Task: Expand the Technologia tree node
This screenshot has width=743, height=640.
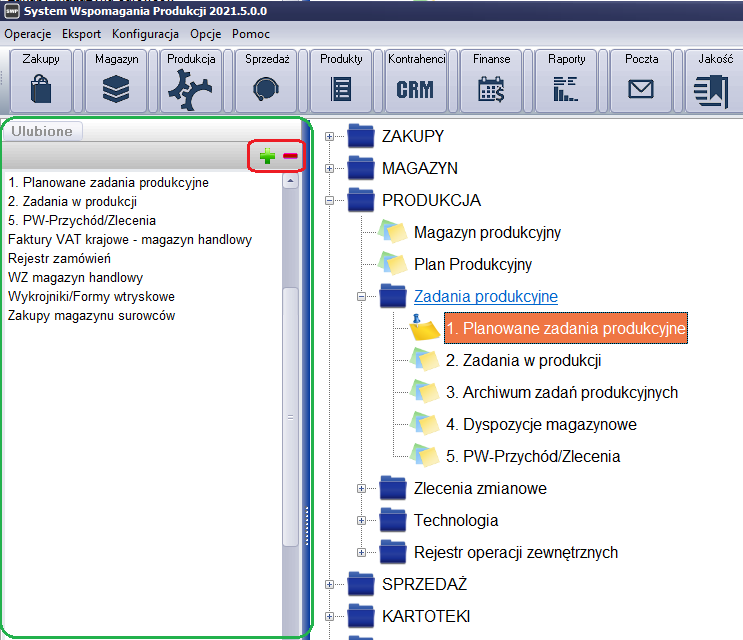Action: click(x=362, y=520)
